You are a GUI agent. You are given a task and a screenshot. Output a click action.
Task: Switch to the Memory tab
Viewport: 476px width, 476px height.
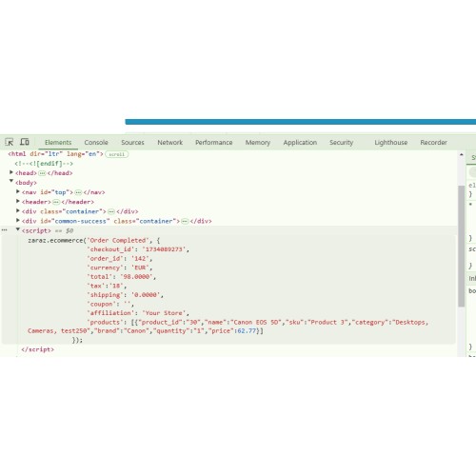click(258, 143)
